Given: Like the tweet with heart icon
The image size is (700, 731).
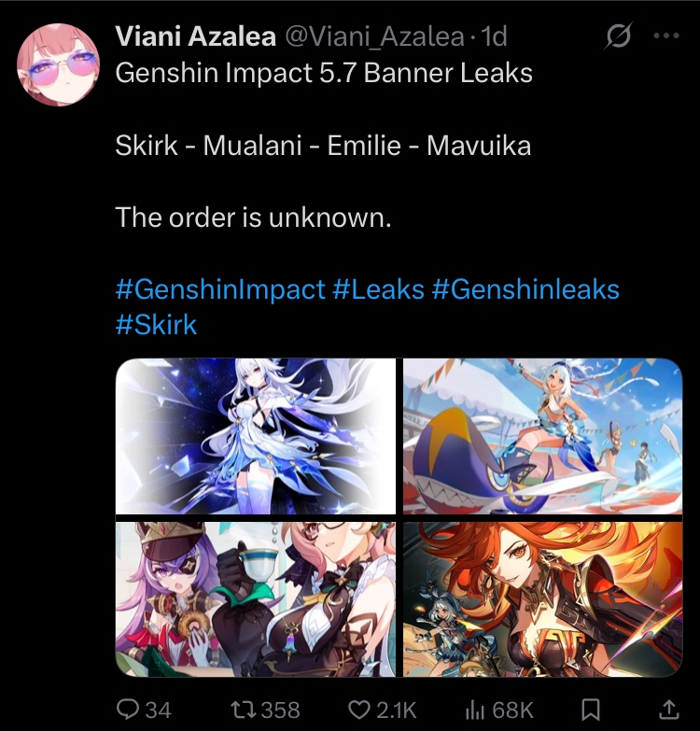Looking at the screenshot, I should pyautogui.click(x=358, y=710).
